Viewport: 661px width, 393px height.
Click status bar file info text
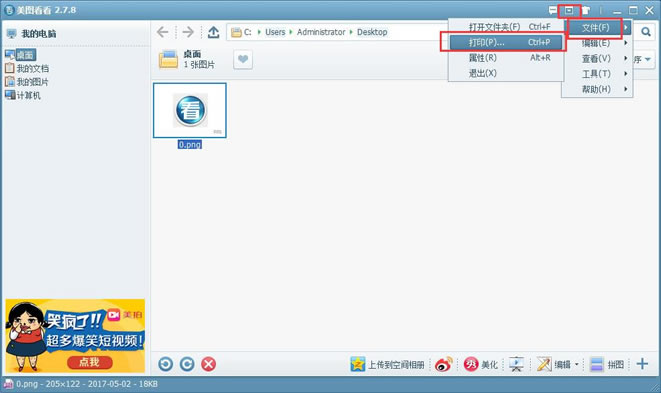coord(87,384)
